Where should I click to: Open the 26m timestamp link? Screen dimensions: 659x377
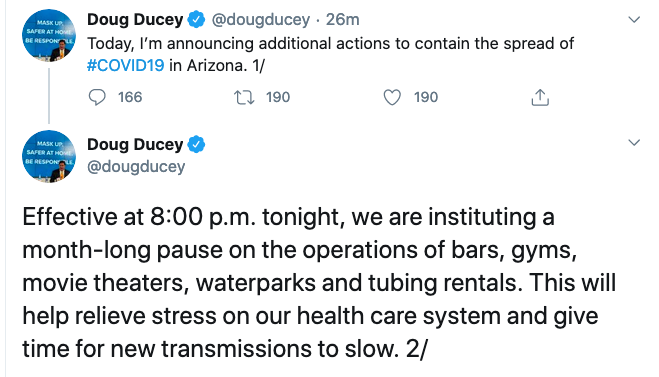click(343, 19)
